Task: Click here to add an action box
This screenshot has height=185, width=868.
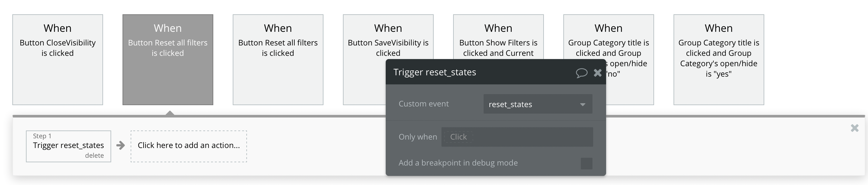Action: pos(189,146)
